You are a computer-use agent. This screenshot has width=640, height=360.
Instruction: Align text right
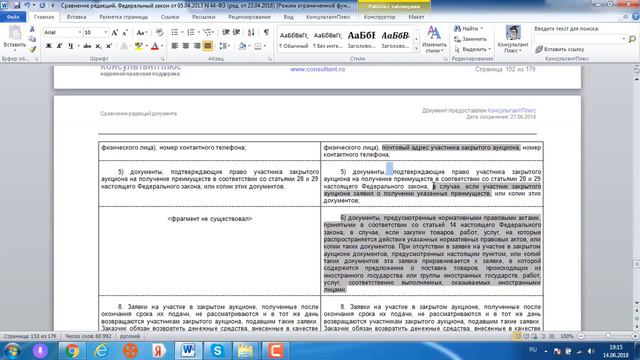pyautogui.click(x=197, y=46)
